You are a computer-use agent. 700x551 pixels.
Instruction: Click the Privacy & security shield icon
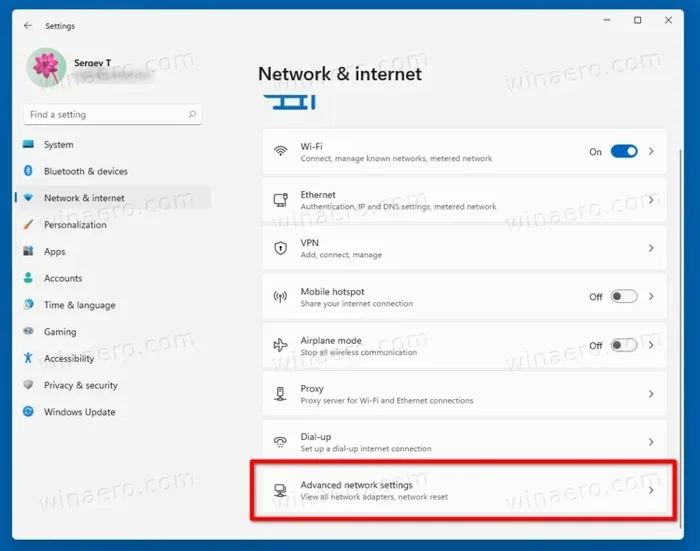coord(28,384)
